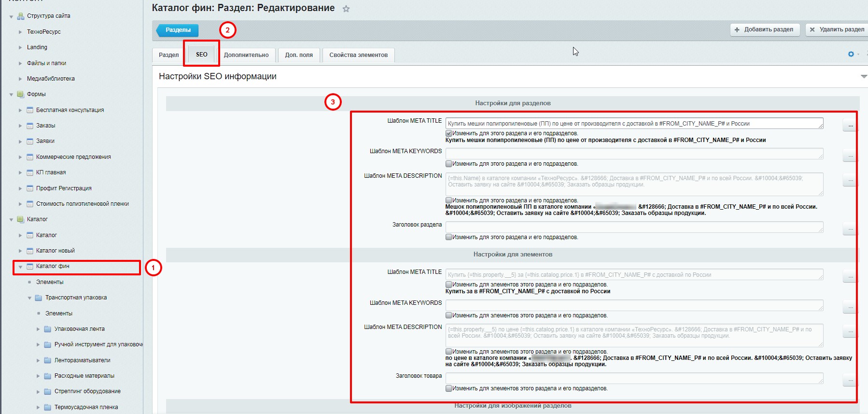The image size is (868, 414).
Task: Collapse the Настройки SEO информации panel arrow
Action: click(863, 76)
